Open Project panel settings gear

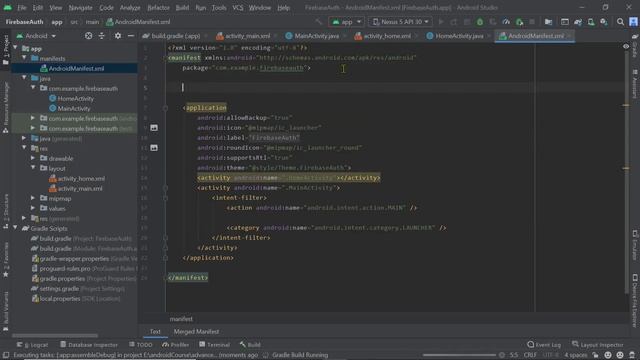(118, 36)
